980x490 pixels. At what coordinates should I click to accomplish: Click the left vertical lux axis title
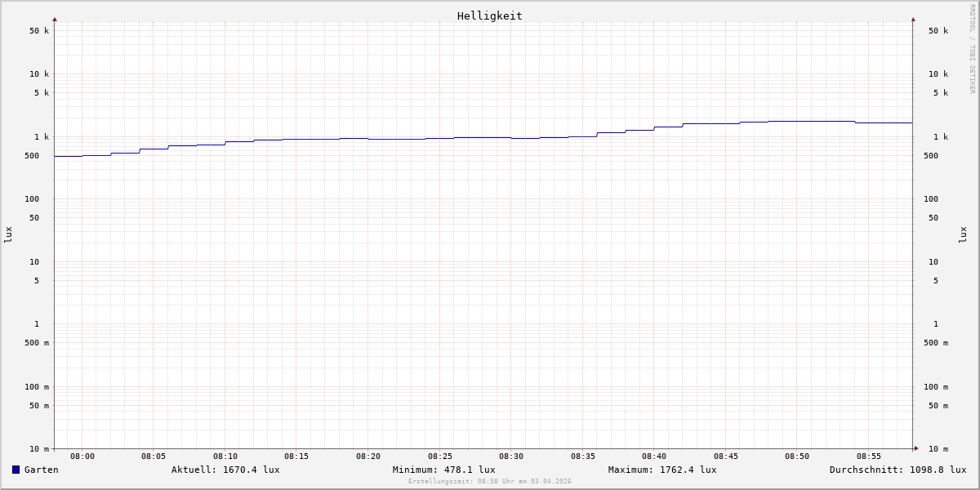click(x=8, y=234)
